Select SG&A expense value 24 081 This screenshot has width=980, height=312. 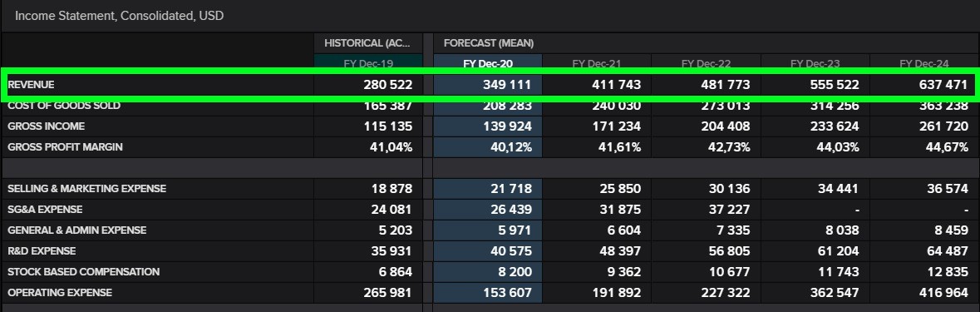(x=392, y=209)
